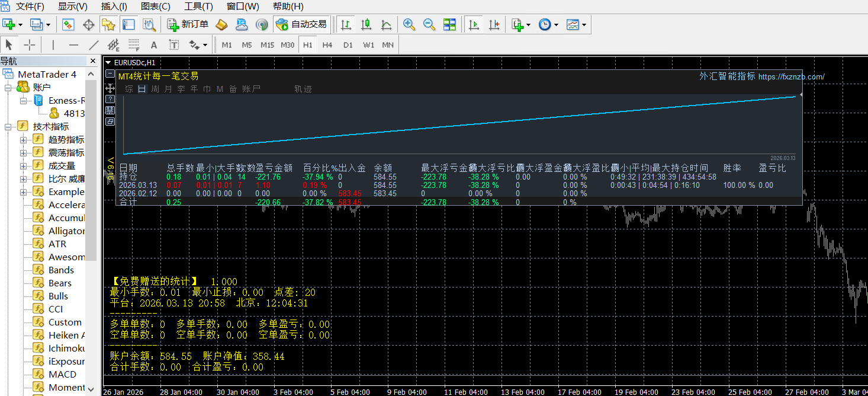868x396 pixels.
Task: Click the zoom out magnifier icon
Action: click(429, 24)
